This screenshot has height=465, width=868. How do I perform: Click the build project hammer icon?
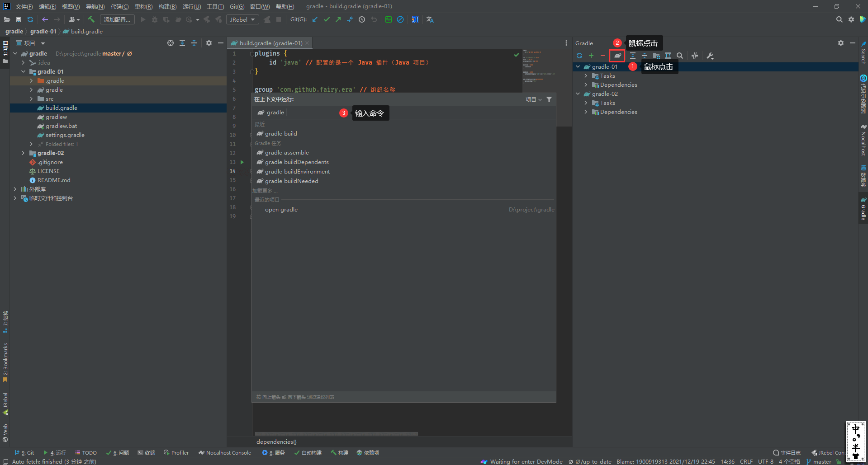click(x=91, y=19)
